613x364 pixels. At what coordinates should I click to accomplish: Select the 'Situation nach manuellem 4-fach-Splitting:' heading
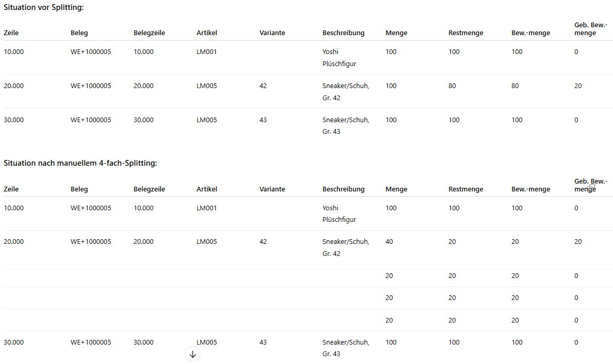(x=80, y=163)
